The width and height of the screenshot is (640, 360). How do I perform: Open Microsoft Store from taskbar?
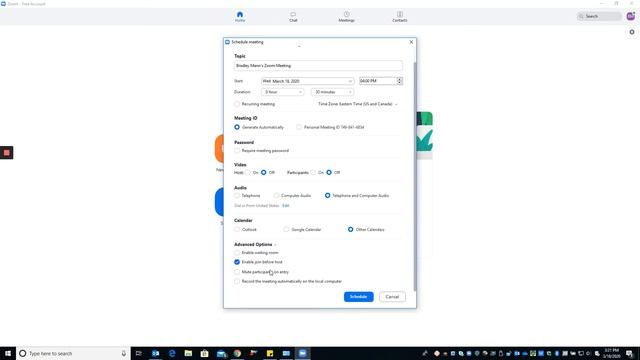pos(204,353)
